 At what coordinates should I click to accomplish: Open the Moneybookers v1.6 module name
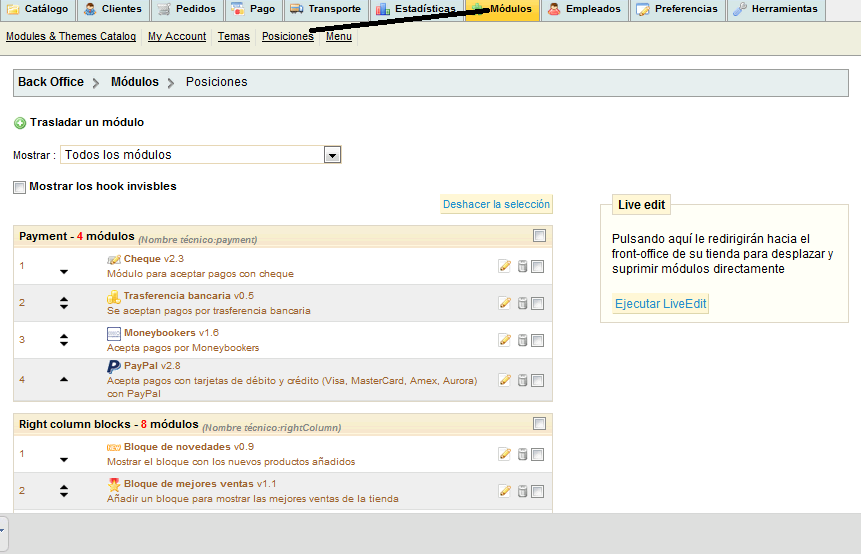coord(171,333)
